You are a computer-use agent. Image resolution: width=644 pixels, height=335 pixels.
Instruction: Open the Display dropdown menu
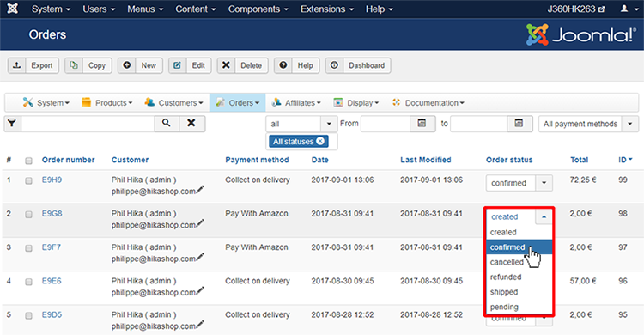(x=356, y=102)
